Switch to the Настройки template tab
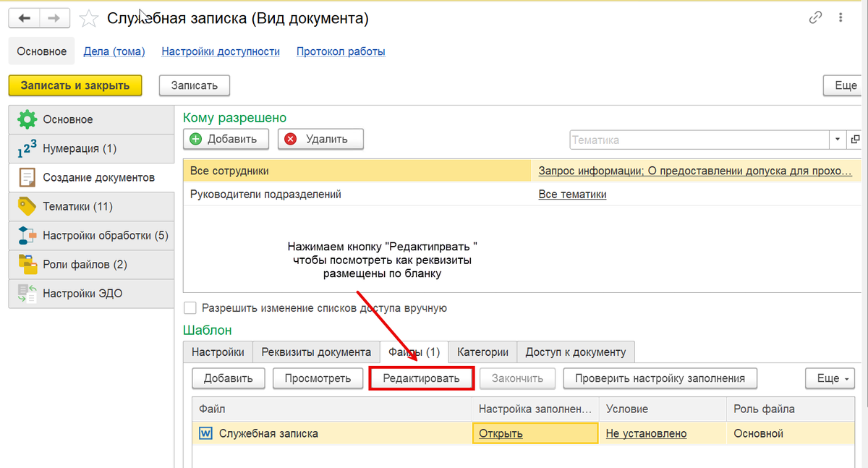 pos(218,352)
